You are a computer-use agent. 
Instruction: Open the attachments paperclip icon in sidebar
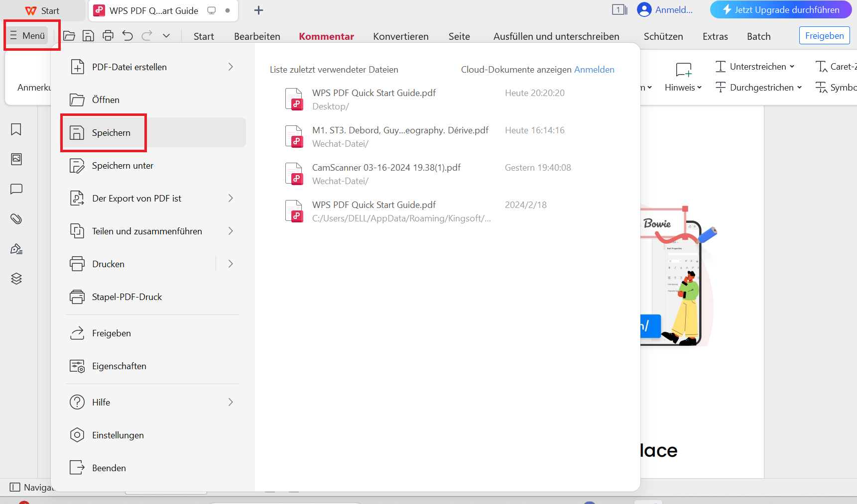16,219
